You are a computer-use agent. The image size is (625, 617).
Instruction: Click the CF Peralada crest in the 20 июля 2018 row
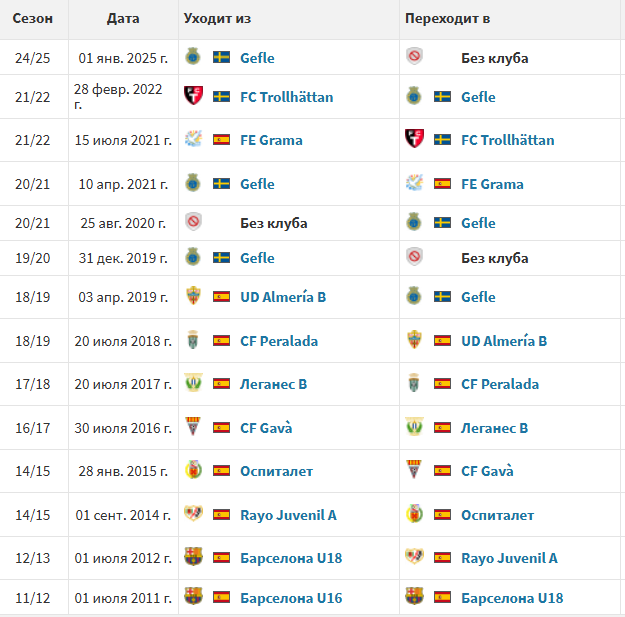[x=193, y=340]
